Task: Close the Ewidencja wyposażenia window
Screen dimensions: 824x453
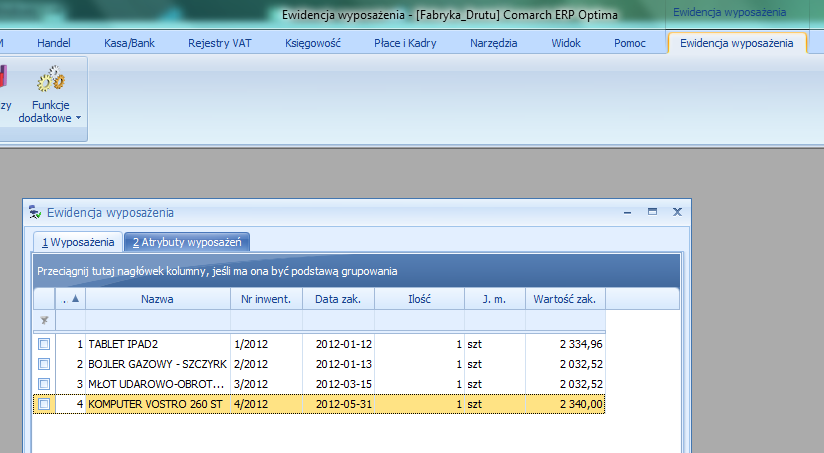Action: 677,212
